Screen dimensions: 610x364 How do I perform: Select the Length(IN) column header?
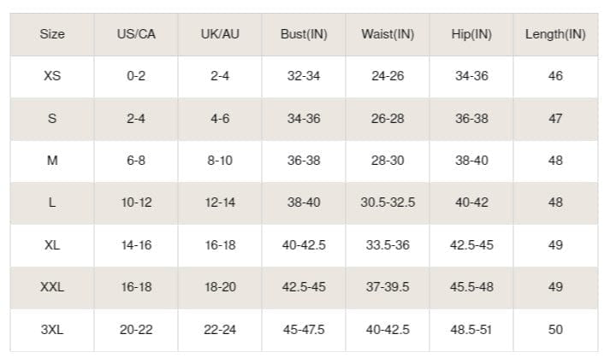click(555, 34)
